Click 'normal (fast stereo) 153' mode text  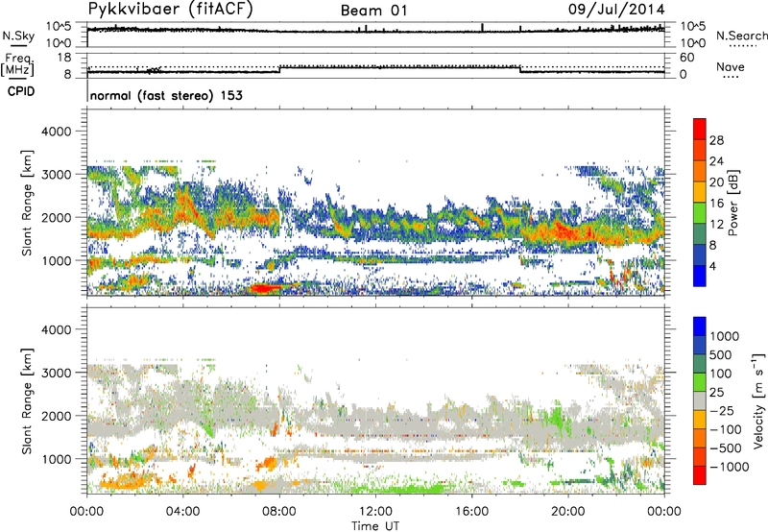coord(166,95)
